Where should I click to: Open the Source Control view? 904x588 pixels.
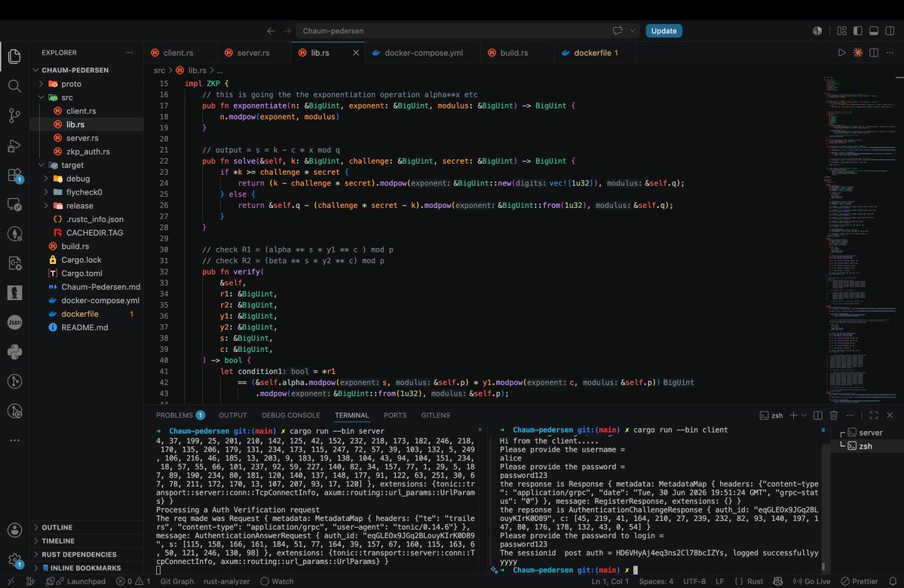tap(14, 116)
